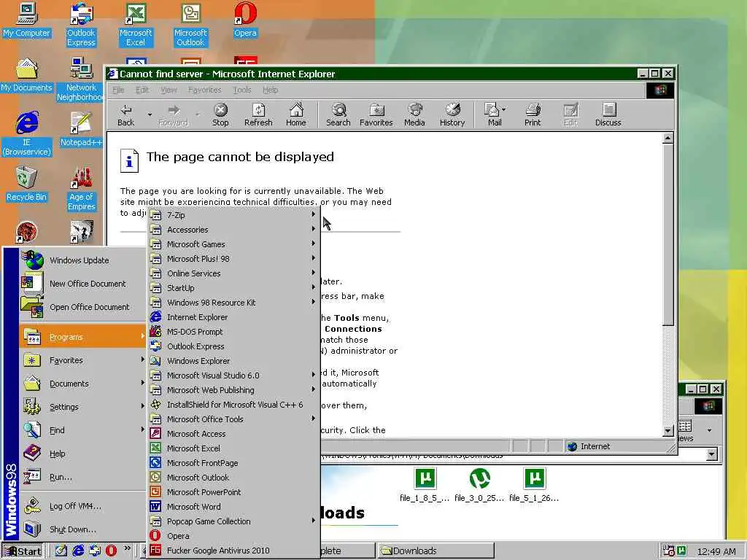Choose Programs in the Start menu
The image size is (747, 560).
(x=83, y=337)
